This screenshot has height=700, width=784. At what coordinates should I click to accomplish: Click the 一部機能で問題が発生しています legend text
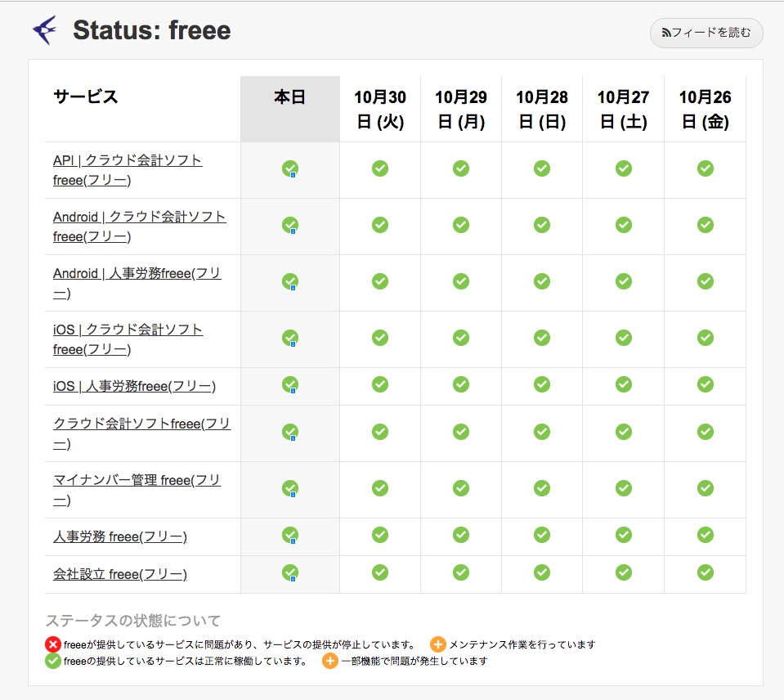[x=414, y=661]
